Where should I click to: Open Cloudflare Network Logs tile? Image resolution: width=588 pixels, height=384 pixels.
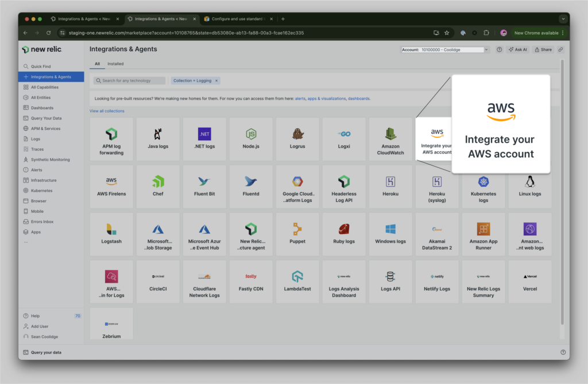pyautogui.click(x=204, y=282)
